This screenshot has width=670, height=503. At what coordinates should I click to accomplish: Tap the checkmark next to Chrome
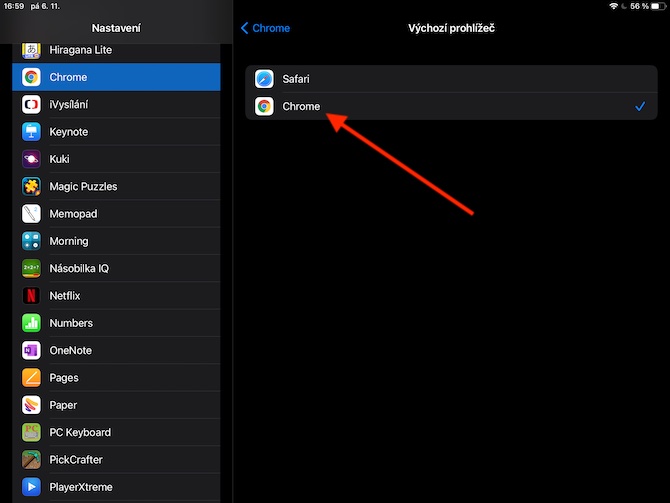(639, 107)
